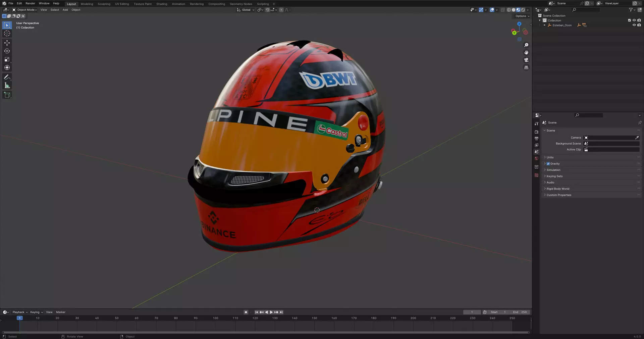Open Render properties tab

[536, 132]
